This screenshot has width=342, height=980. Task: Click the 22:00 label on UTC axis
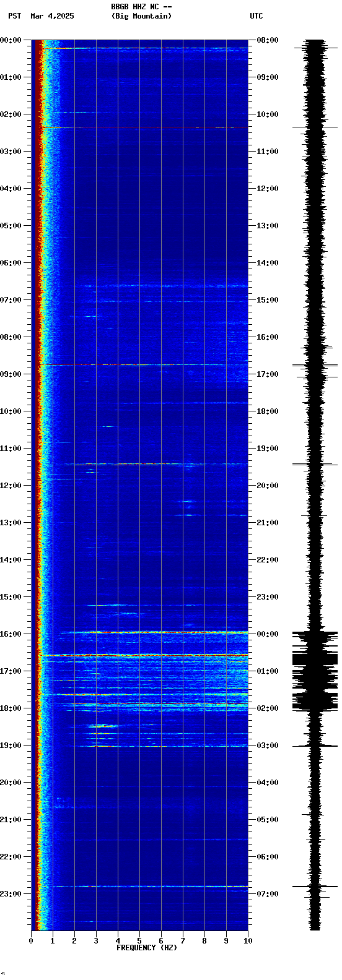(268, 560)
